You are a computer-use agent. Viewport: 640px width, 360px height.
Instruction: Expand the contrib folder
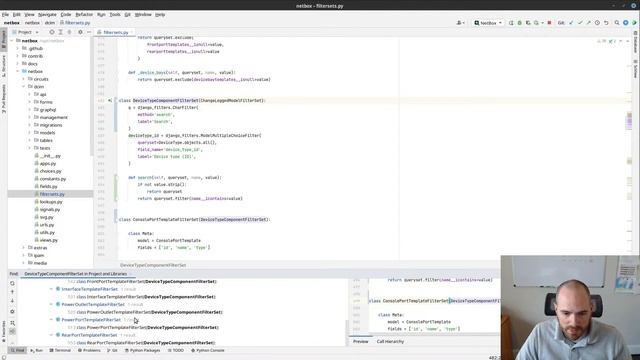coord(18,56)
